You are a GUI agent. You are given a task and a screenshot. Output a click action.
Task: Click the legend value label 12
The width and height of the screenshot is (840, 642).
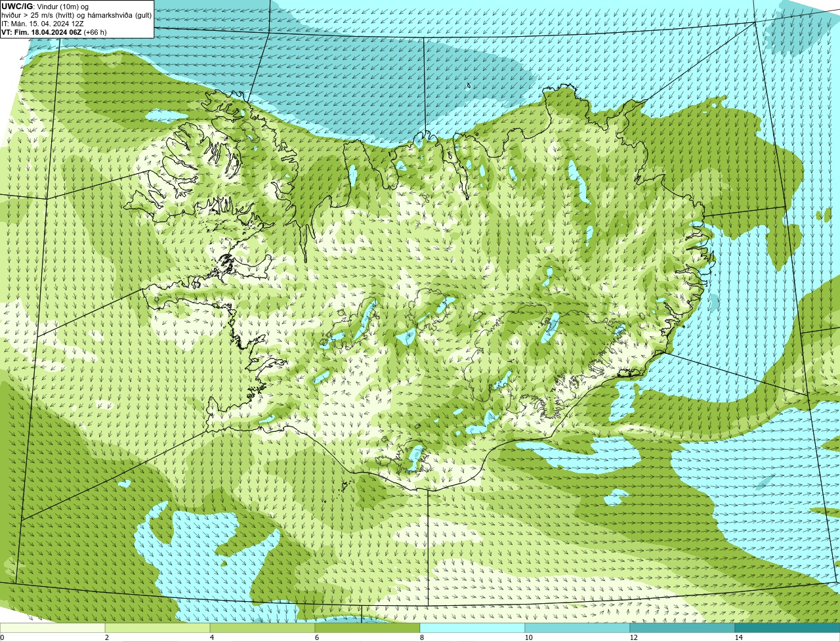pos(633,637)
